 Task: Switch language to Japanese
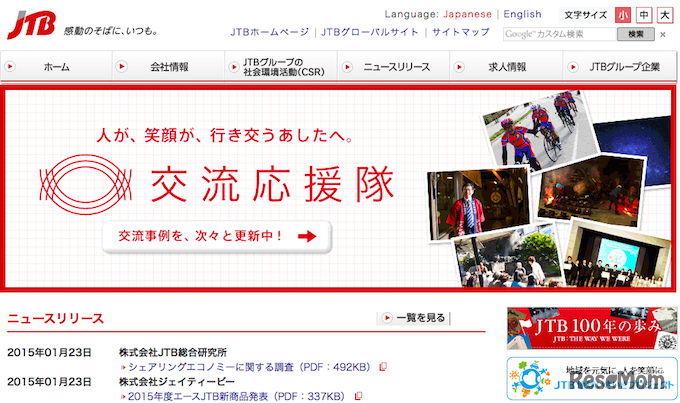[467, 14]
